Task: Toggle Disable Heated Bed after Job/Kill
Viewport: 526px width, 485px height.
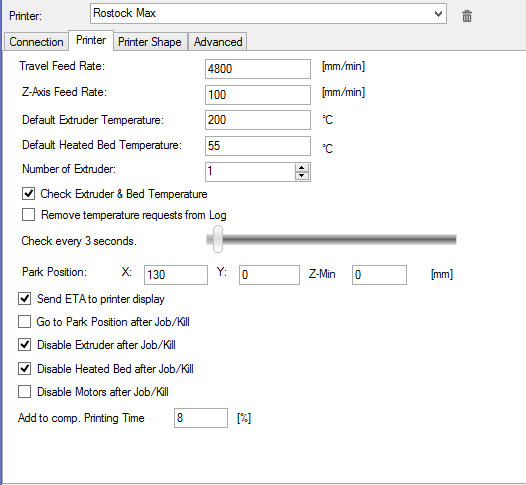Action: [x=24, y=368]
